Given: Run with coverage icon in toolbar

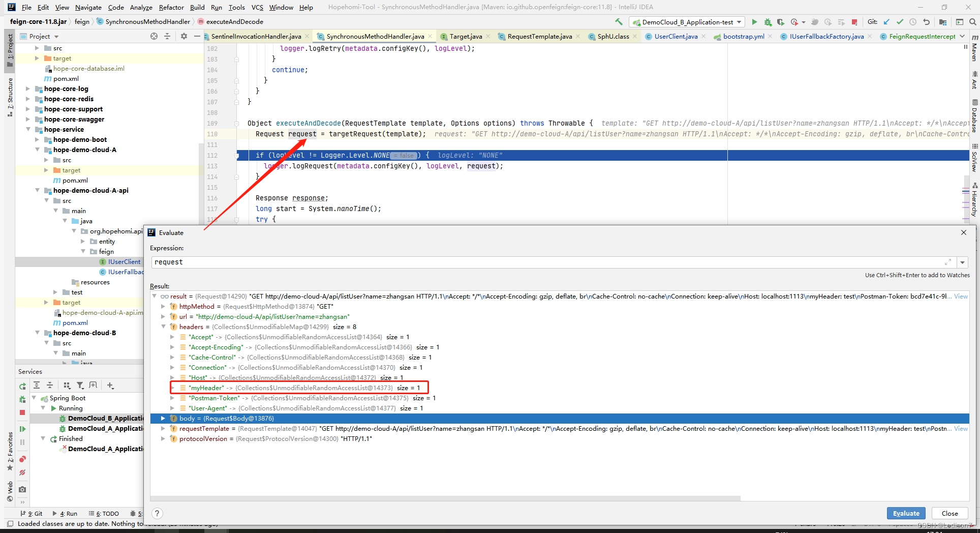Looking at the screenshot, I should pyautogui.click(x=781, y=22).
